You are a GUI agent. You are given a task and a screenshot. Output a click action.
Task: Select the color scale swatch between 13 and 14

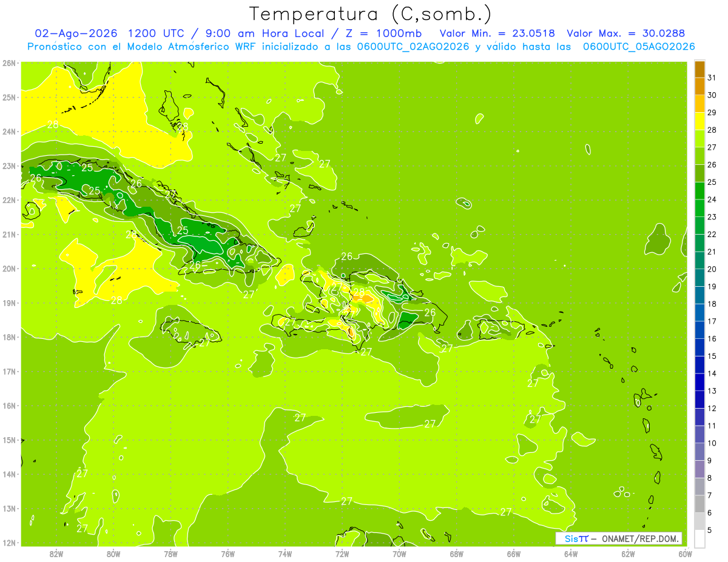pos(699,382)
